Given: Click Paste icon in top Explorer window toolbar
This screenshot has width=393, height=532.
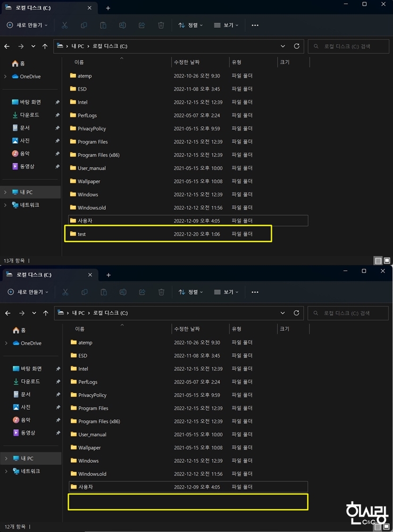Looking at the screenshot, I should (103, 25).
